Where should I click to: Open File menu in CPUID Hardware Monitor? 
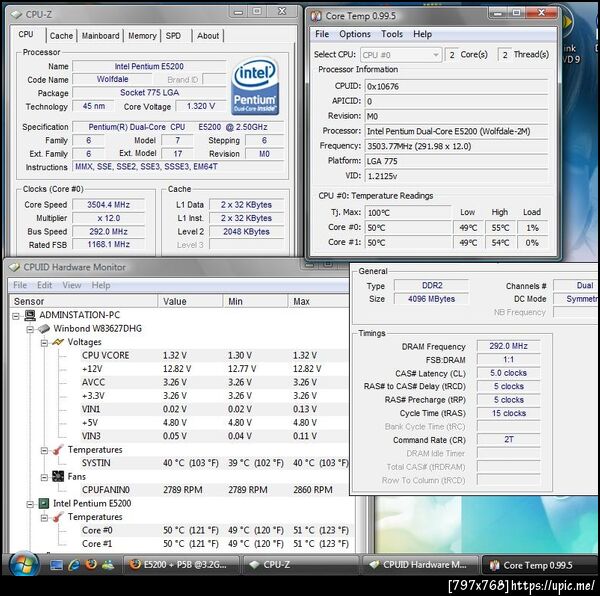pyautogui.click(x=20, y=285)
